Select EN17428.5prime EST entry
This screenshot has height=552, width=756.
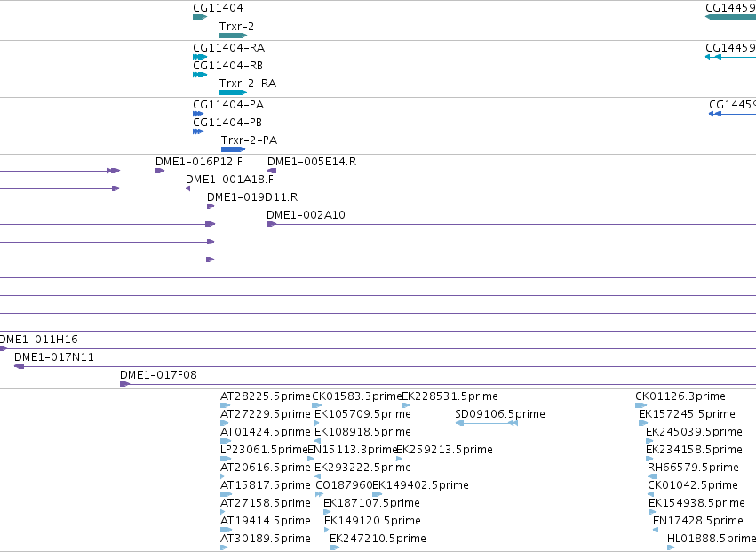[698, 522]
